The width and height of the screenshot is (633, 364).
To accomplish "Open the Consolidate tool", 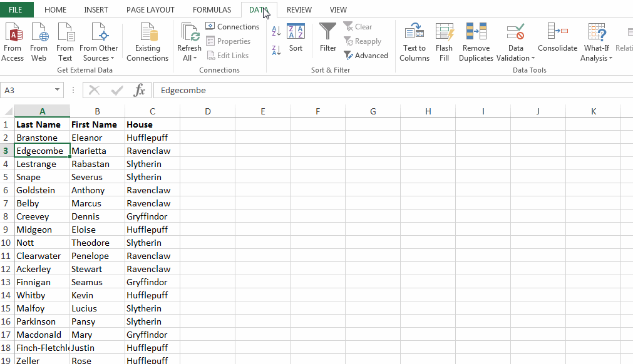I will click(557, 41).
